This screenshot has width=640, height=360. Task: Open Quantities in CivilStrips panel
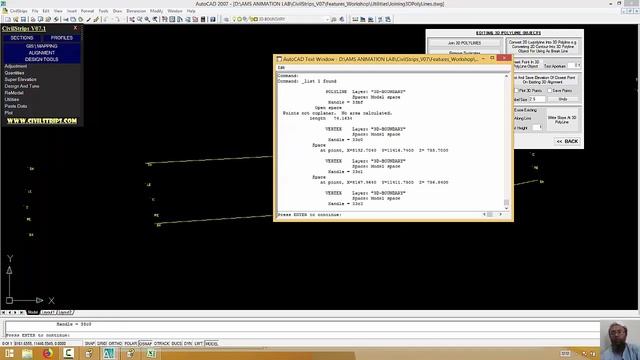pos(14,73)
